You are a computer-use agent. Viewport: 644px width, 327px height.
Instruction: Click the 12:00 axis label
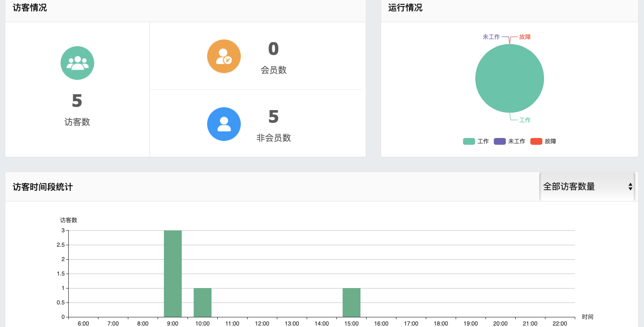click(x=262, y=324)
